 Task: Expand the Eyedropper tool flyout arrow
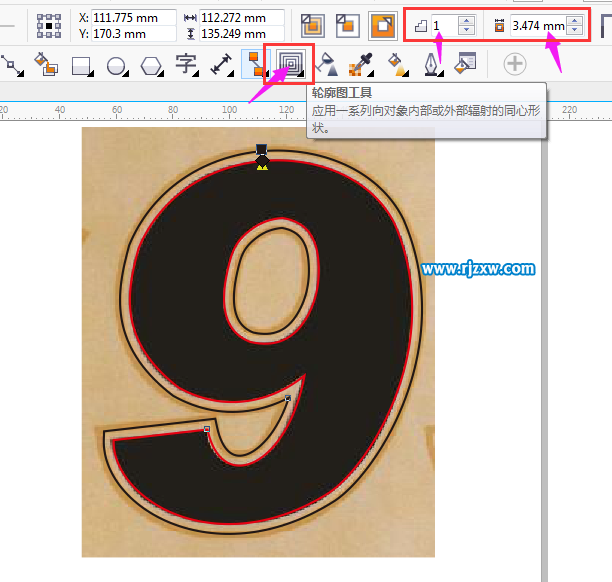pos(371,74)
